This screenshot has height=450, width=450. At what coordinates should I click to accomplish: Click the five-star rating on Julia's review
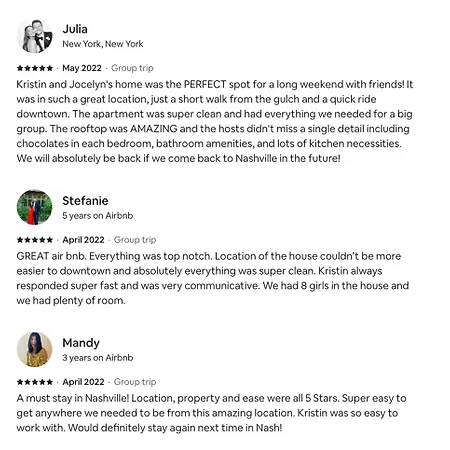[35, 68]
